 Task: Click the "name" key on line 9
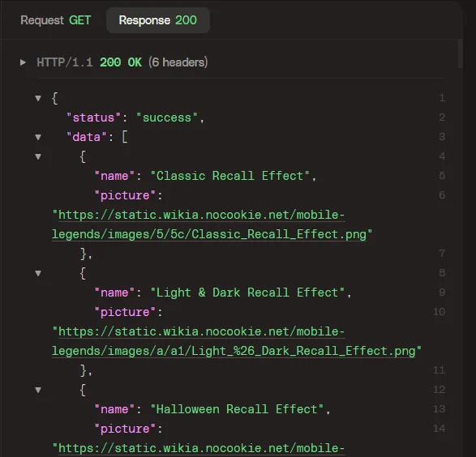coord(114,293)
